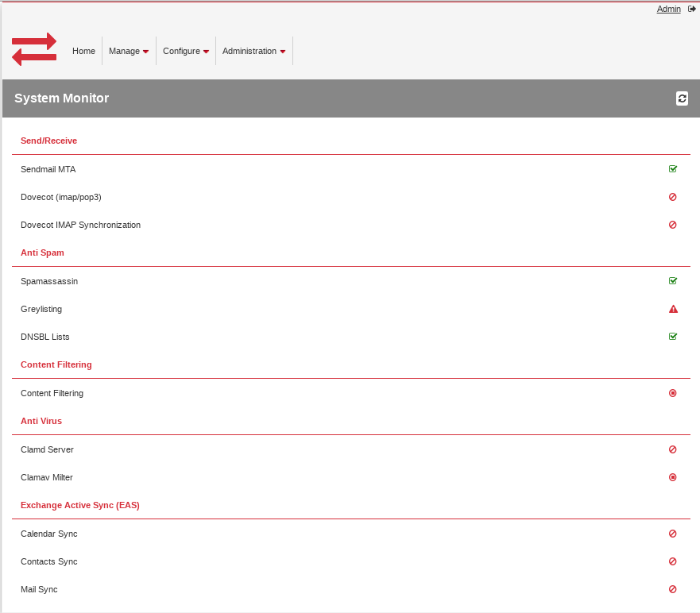The image size is (700, 613).
Task: Click the Clamd Server disabled status icon
Action: tap(673, 449)
